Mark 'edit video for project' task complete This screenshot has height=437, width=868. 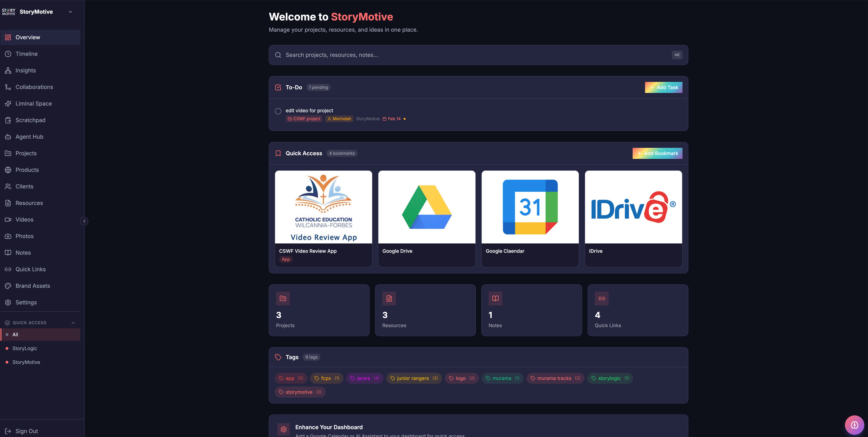(278, 111)
